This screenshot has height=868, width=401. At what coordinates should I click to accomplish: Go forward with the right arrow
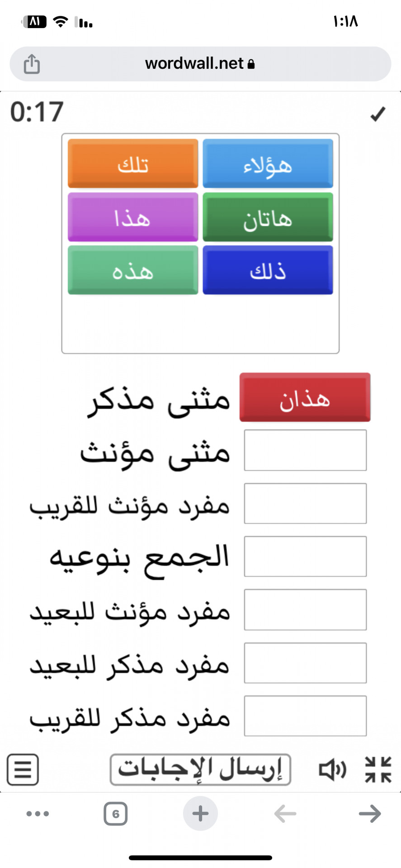click(370, 814)
